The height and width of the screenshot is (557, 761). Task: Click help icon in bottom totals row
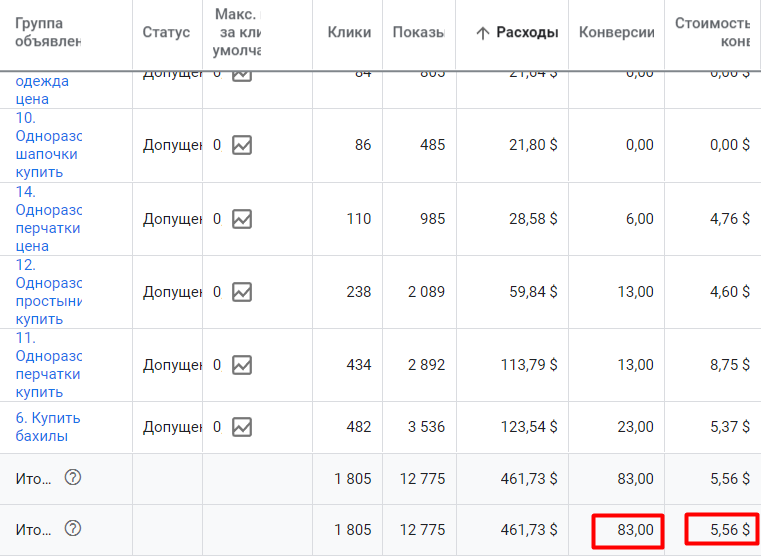point(72,529)
